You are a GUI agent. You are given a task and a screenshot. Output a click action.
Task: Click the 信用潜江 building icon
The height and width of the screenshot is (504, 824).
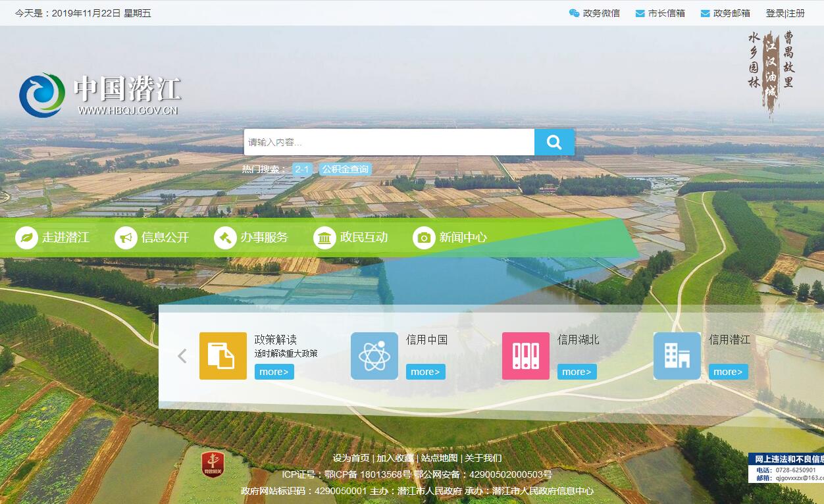pyautogui.click(x=677, y=356)
